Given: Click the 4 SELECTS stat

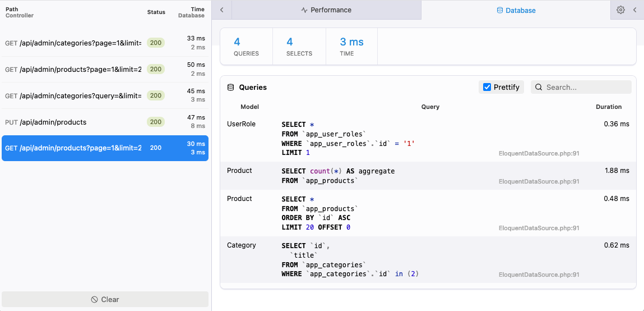Looking at the screenshot, I should pyautogui.click(x=299, y=47).
